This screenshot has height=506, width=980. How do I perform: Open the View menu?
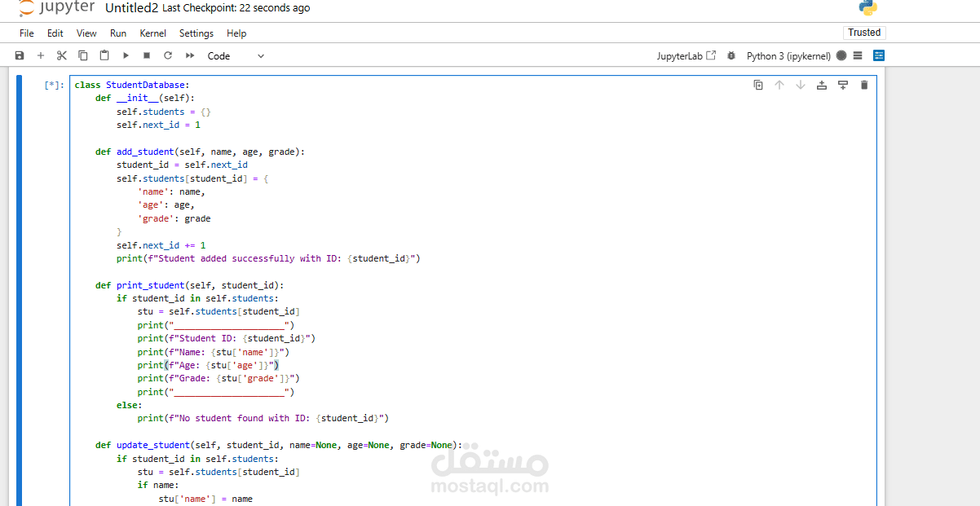click(x=86, y=33)
